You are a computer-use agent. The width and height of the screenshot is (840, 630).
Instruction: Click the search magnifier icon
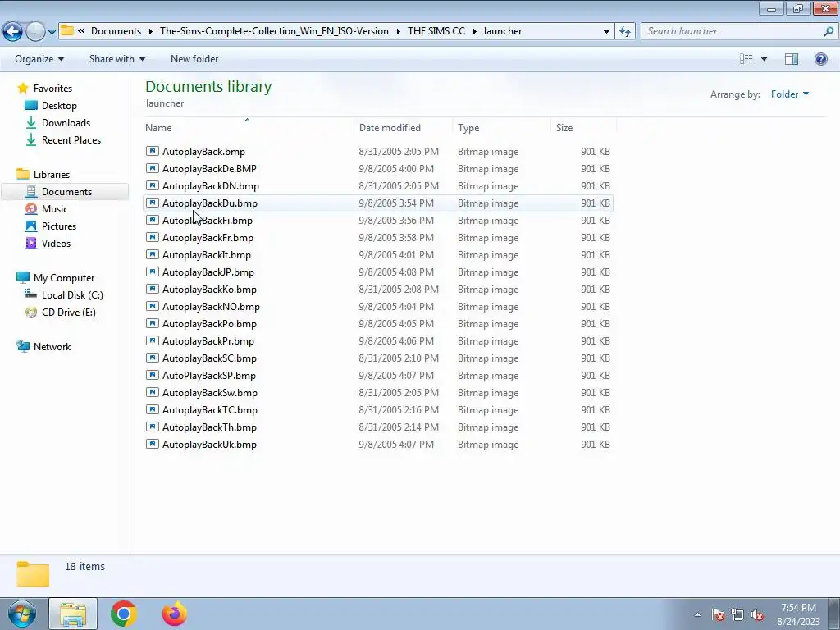click(x=829, y=31)
